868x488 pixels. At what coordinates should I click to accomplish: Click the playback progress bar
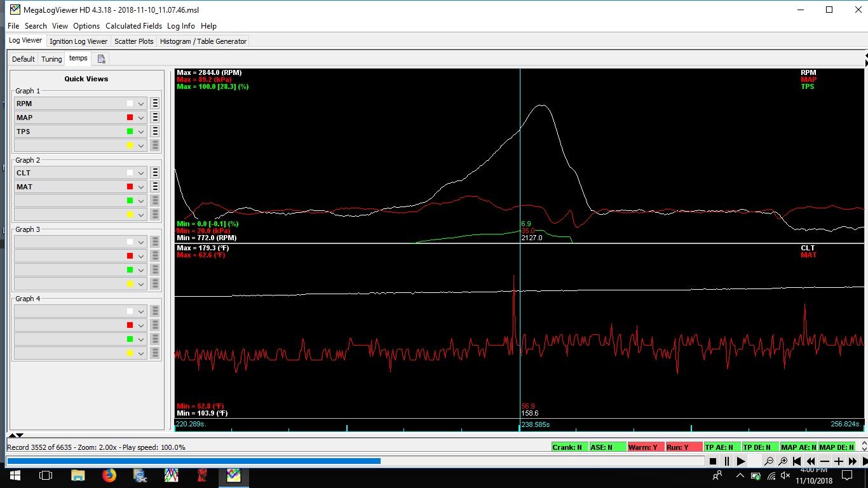pos(355,461)
